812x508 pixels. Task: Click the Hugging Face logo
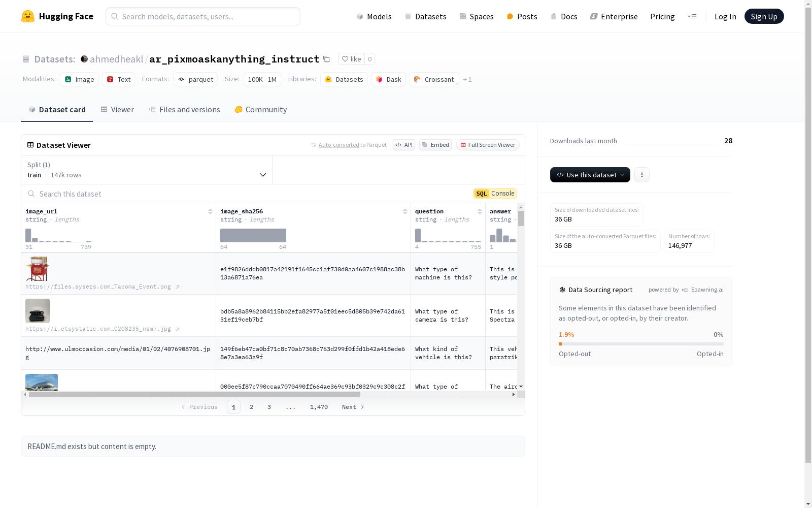57,16
